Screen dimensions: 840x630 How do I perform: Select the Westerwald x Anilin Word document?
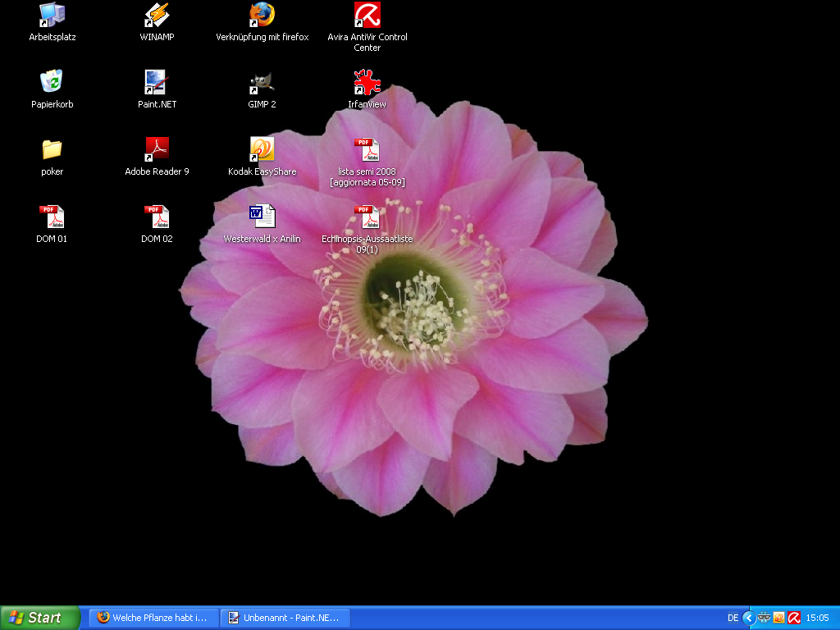point(262,217)
